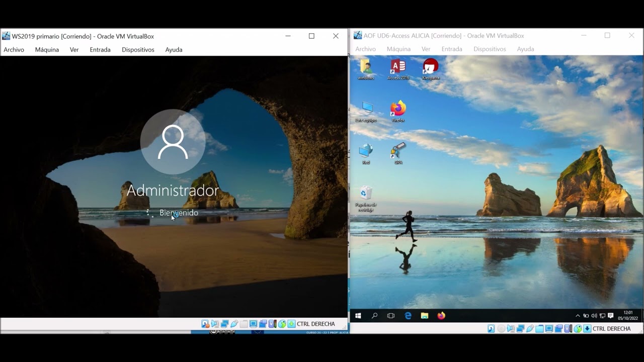Open Archivo menu in WS2019 primario window
This screenshot has width=644, height=362.
tap(14, 50)
